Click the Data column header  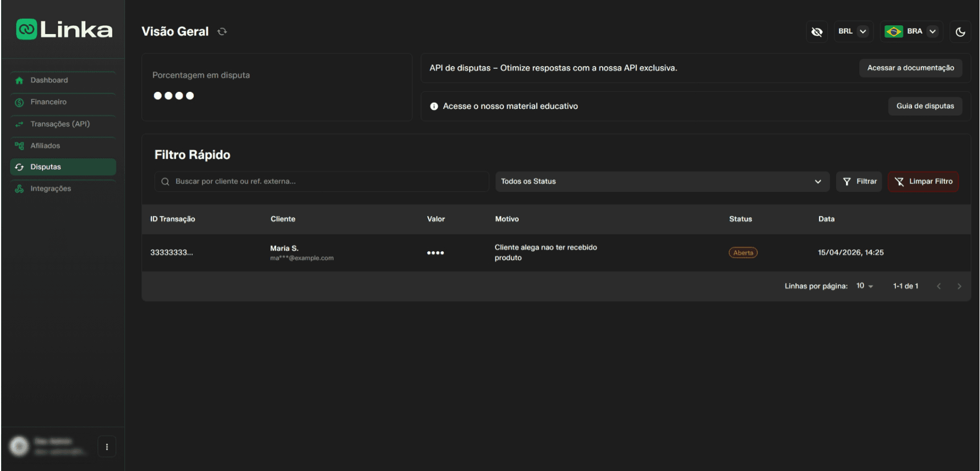pos(826,219)
